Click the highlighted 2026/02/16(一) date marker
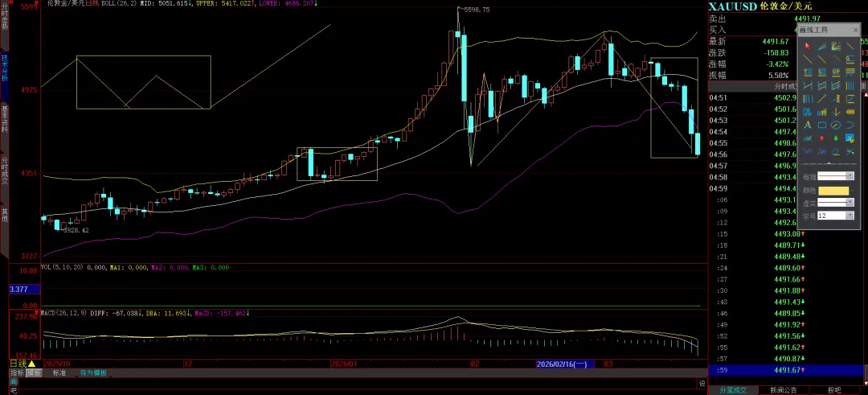The image size is (868, 395). click(565, 364)
